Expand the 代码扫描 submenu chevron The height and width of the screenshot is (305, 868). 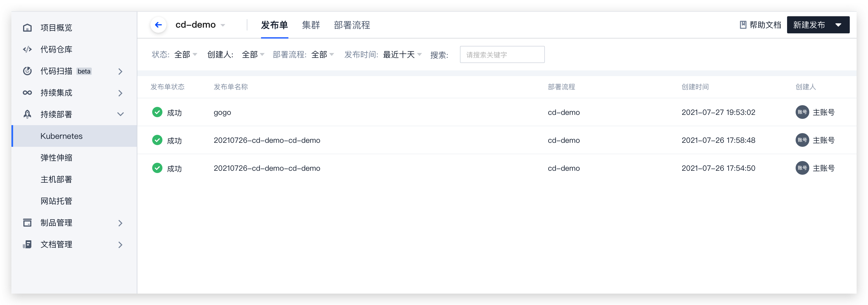tap(120, 72)
